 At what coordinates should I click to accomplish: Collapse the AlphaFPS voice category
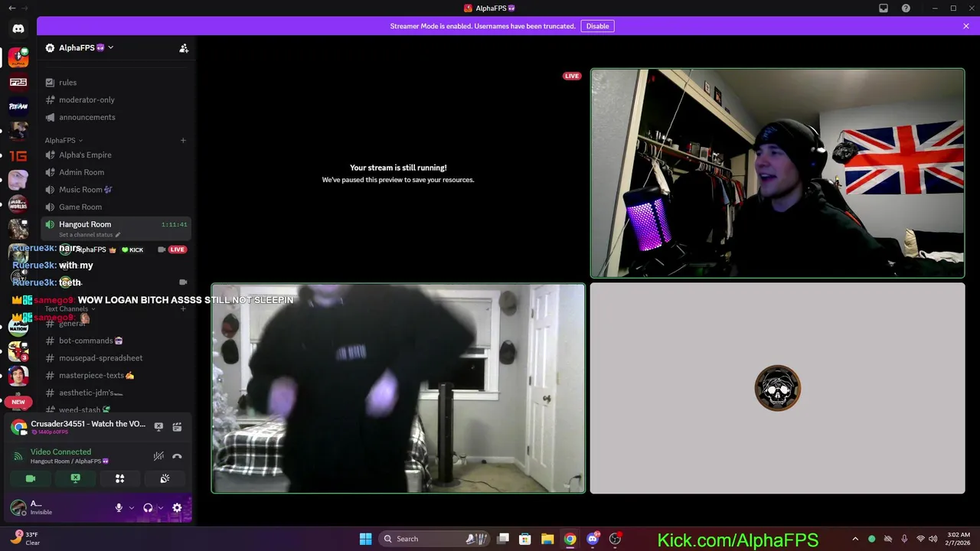pyautogui.click(x=64, y=141)
